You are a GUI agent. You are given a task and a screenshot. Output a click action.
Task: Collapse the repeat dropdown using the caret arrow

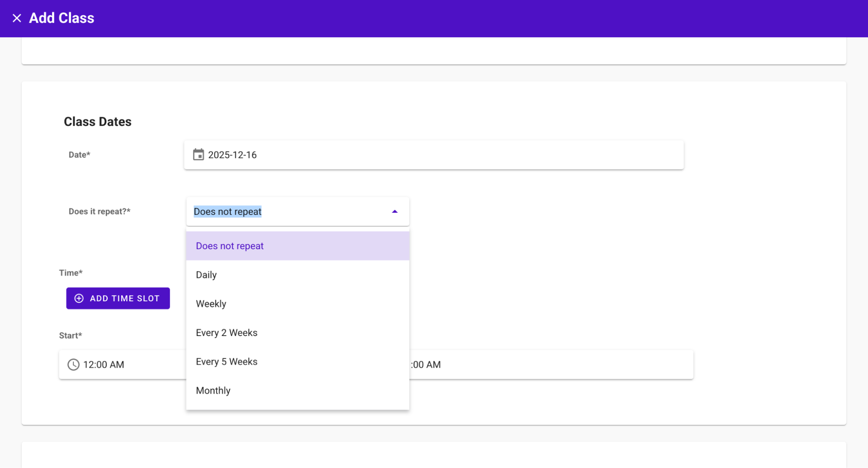(394, 212)
